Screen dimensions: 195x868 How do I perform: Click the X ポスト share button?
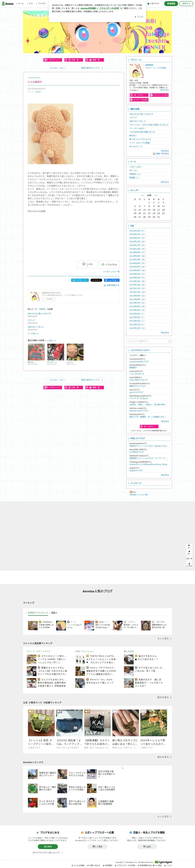pos(96,280)
